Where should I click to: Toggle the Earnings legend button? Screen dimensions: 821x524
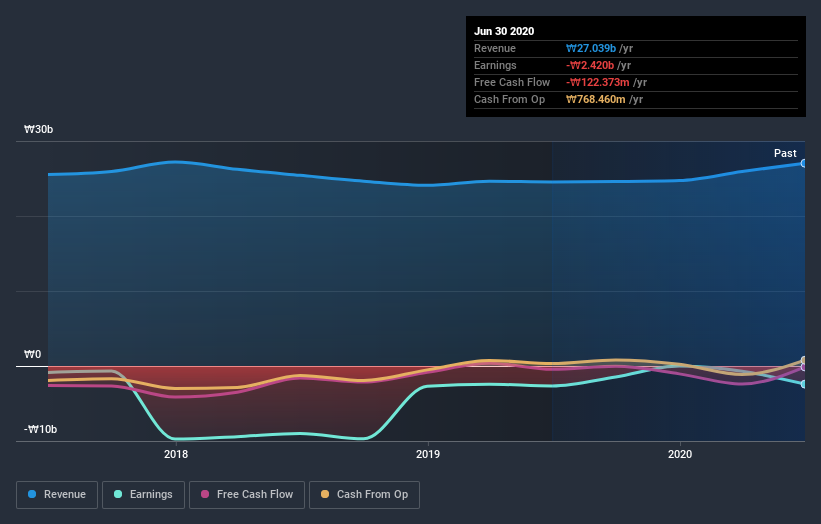click(x=143, y=495)
